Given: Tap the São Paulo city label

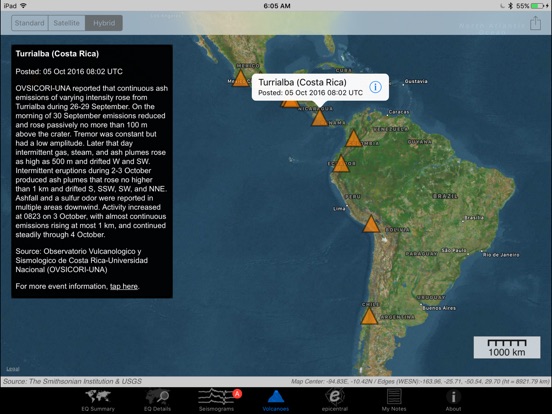Looking at the screenshot, I should pos(454,250).
